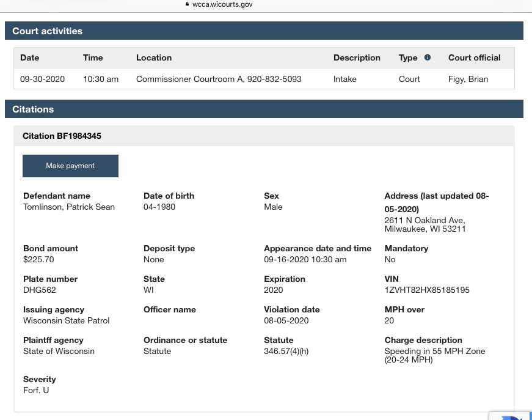The width and height of the screenshot is (532, 420).
Task: Select court official Figy, Brian
Action: point(468,79)
